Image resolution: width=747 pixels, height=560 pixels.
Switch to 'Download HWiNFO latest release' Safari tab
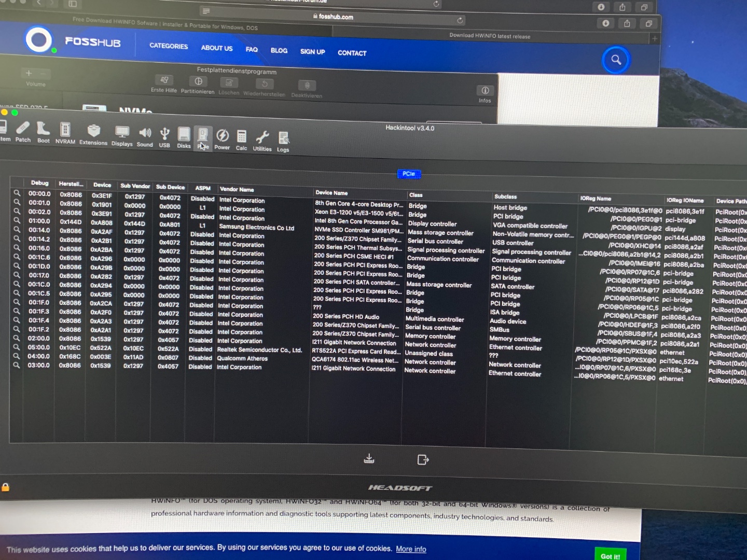(490, 36)
